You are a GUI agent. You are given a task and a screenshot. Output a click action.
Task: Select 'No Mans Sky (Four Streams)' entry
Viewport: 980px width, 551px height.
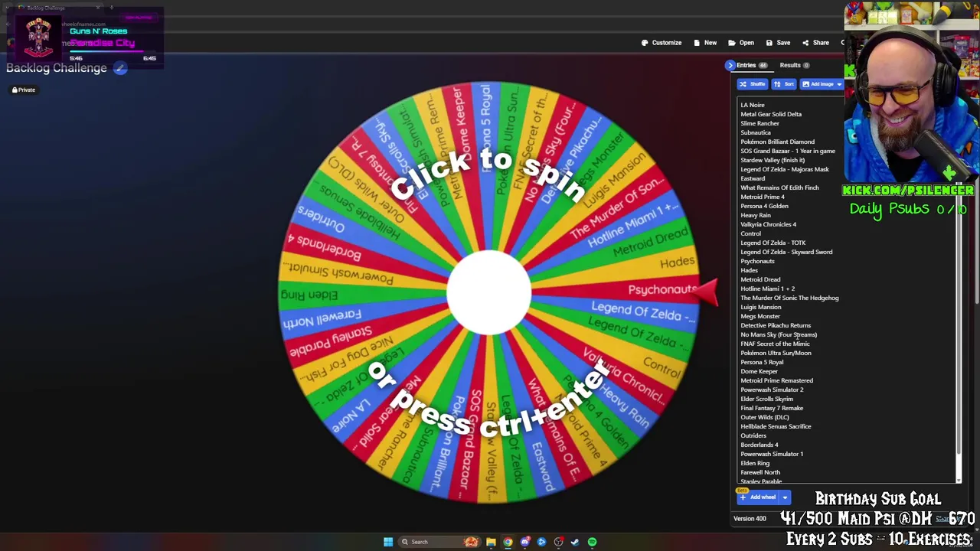(779, 334)
